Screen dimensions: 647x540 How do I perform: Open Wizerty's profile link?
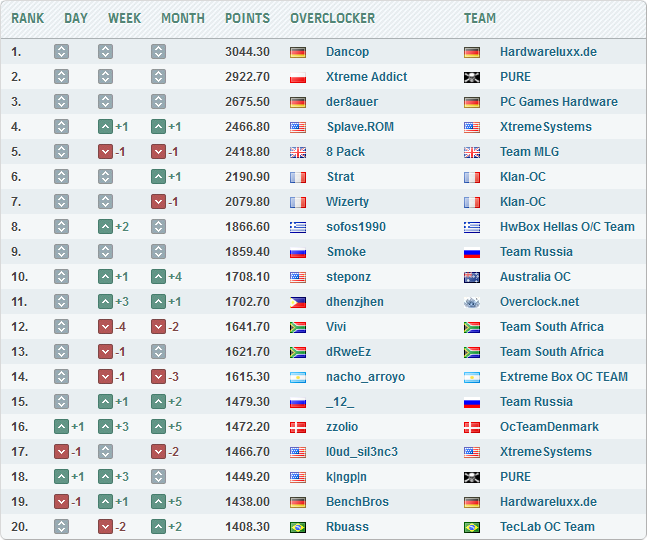click(347, 202)
